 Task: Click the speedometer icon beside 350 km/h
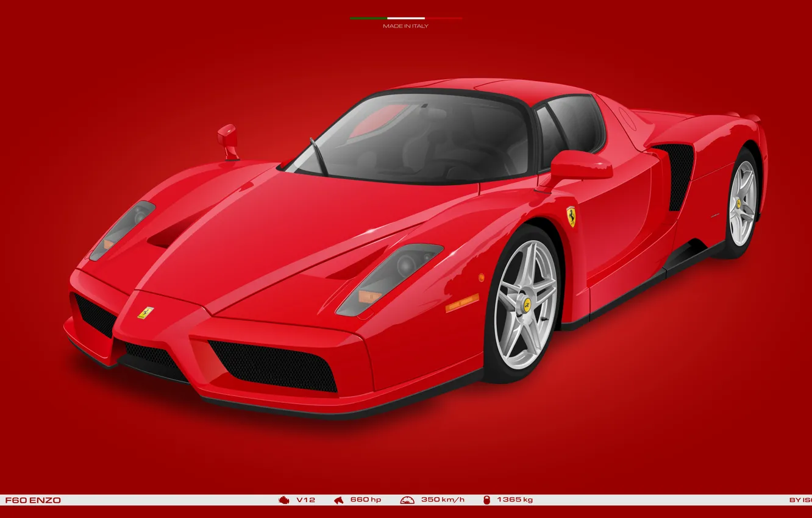point(407,500)
